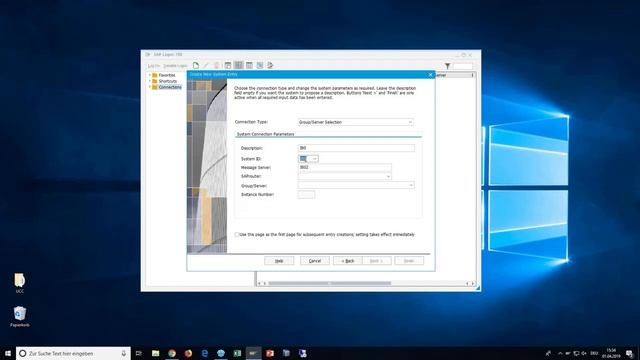Viewport: 640px width, 360px height.
Task: Switch to Explorer view icon in SAP Logon toolbar
Action: click(228, 65)
